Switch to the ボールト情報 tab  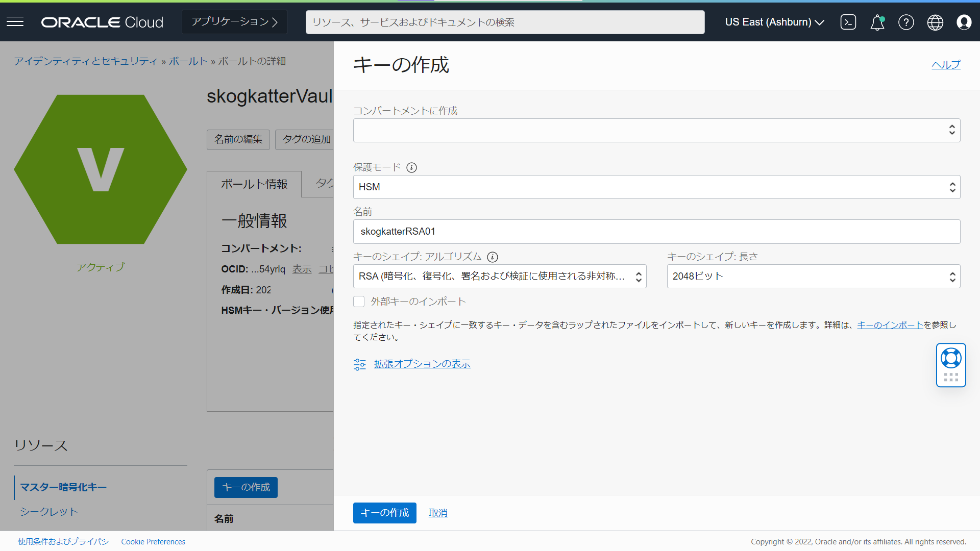click(254, 184)
